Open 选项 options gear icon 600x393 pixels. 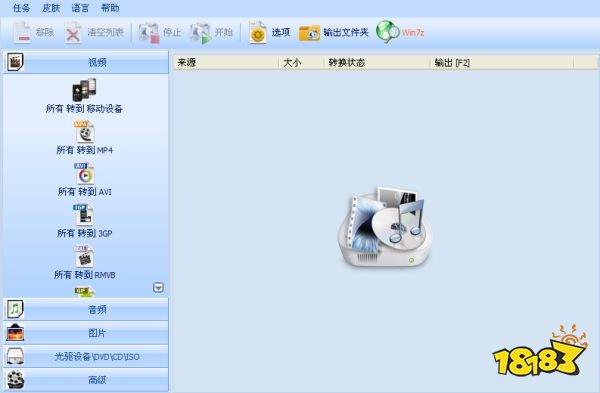tap(258, 33)
